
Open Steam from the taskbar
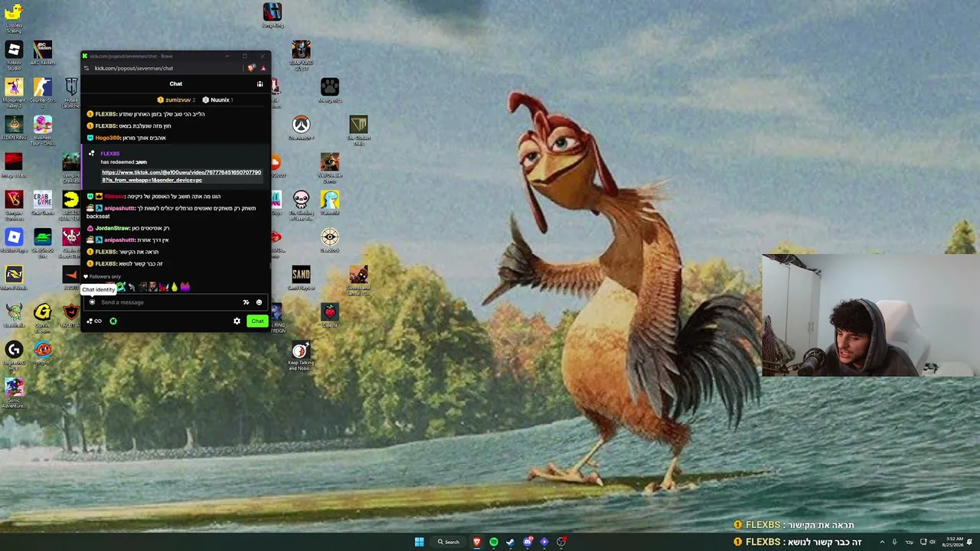tap(511, 542)
